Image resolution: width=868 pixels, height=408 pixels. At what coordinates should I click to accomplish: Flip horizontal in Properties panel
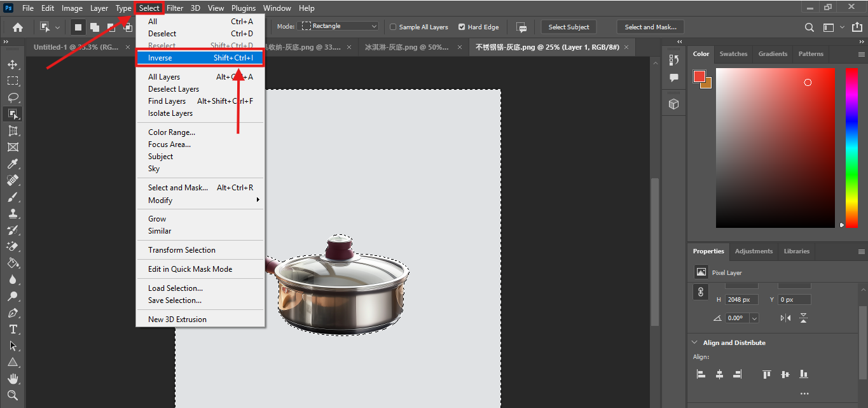pos(786,318)
